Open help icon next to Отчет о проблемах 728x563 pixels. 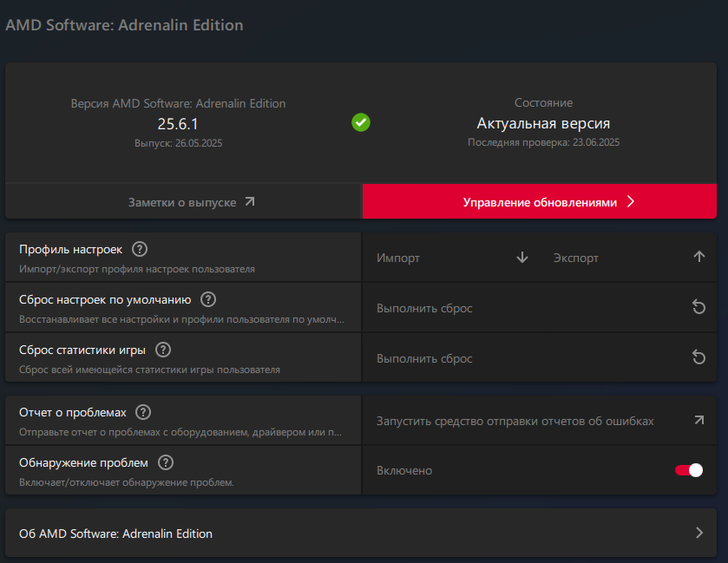click(143, 412)
